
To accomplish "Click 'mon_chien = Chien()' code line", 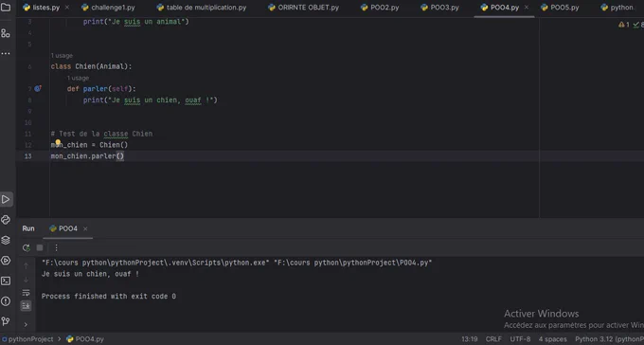I will pyautogui.click(x=89, y=145).
